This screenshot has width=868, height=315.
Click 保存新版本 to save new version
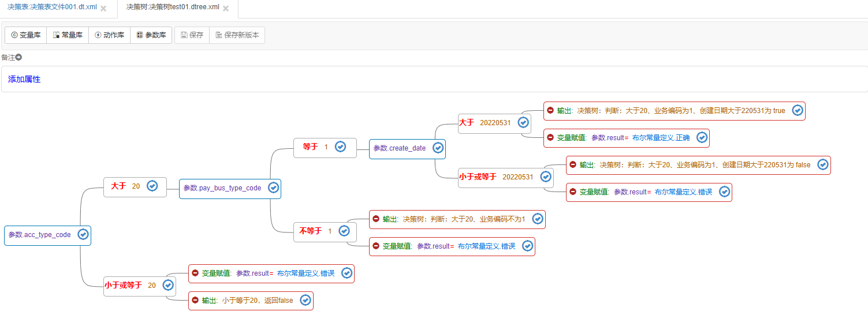(237, 35)
